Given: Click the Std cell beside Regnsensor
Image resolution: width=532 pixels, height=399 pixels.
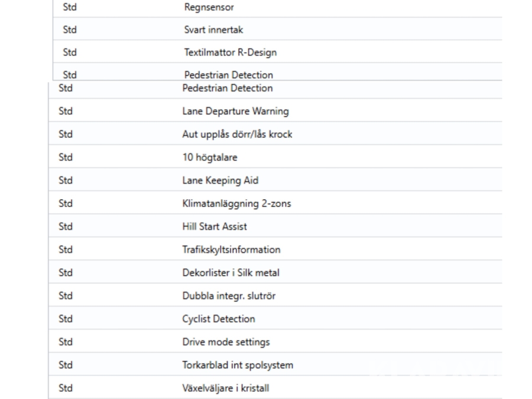Looking at the screenshot, I should pyautogui.click(x=70, y=8).
